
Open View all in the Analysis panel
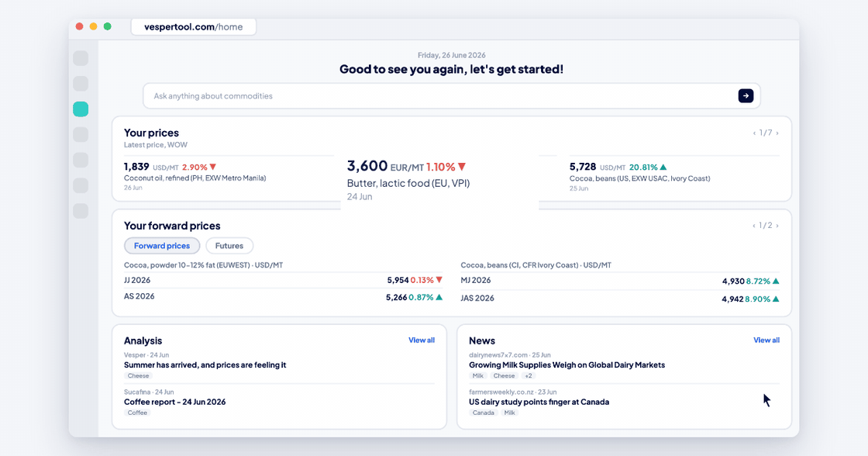[x=422, y=340]
